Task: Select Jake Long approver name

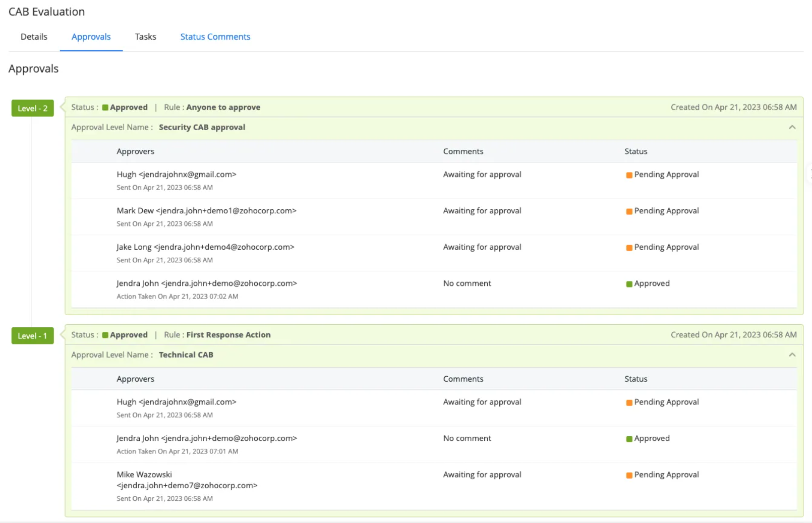Action: [134, 247]
